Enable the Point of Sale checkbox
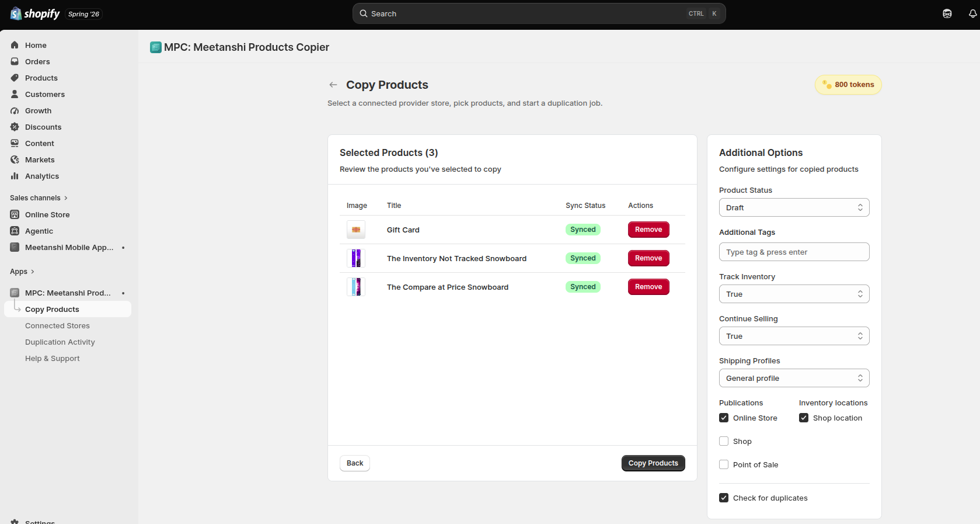This screenshot has width=980, height=524. pos(724,464)
